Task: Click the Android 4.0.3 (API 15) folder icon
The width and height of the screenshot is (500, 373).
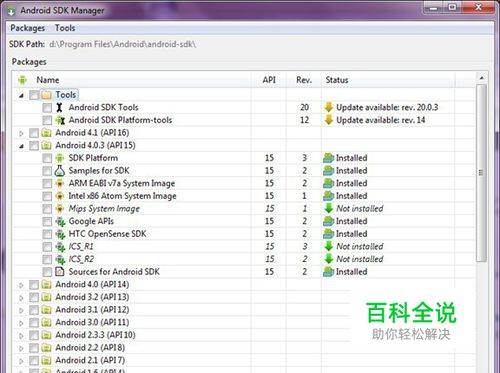Action: [46, 146]
